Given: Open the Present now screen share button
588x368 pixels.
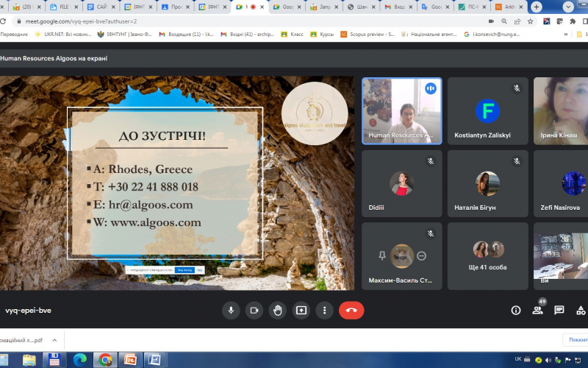Looking at the screenshot, I should 301,311.
